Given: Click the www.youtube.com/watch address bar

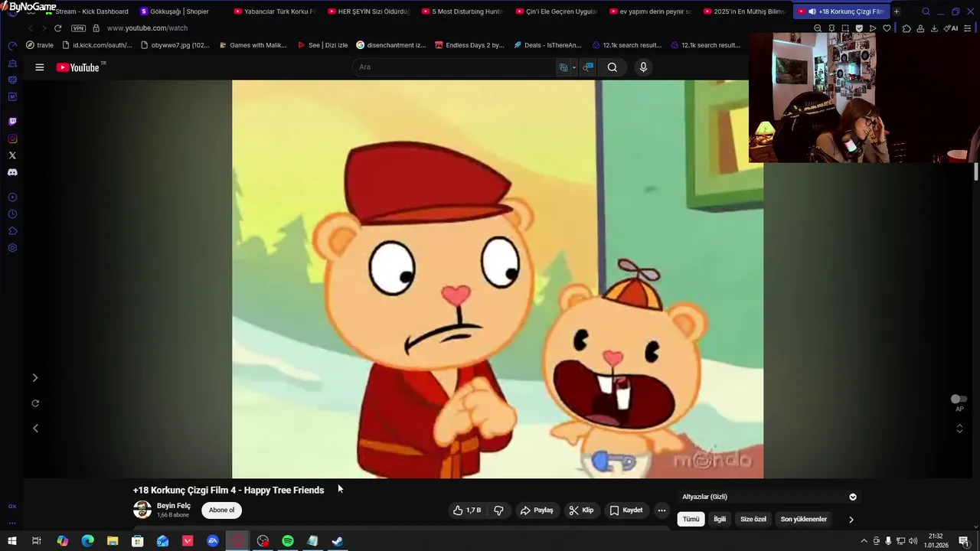Looking at the screenshot, I should pos(147,28).
